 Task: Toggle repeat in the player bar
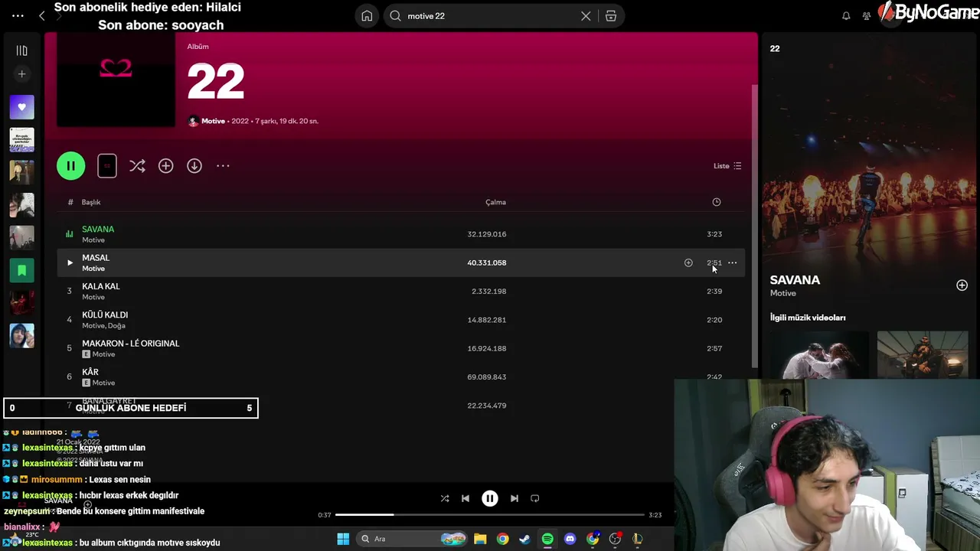click(535, 498)
